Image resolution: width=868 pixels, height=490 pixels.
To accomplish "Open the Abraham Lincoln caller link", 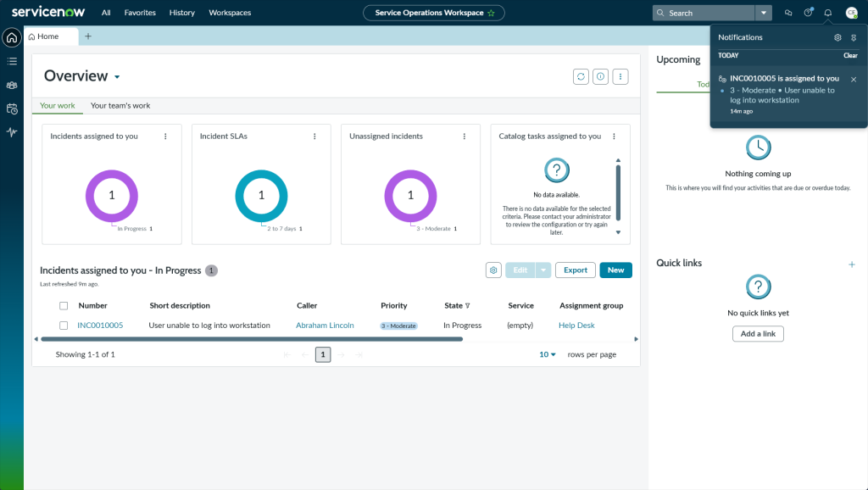I will coord(325,326).
